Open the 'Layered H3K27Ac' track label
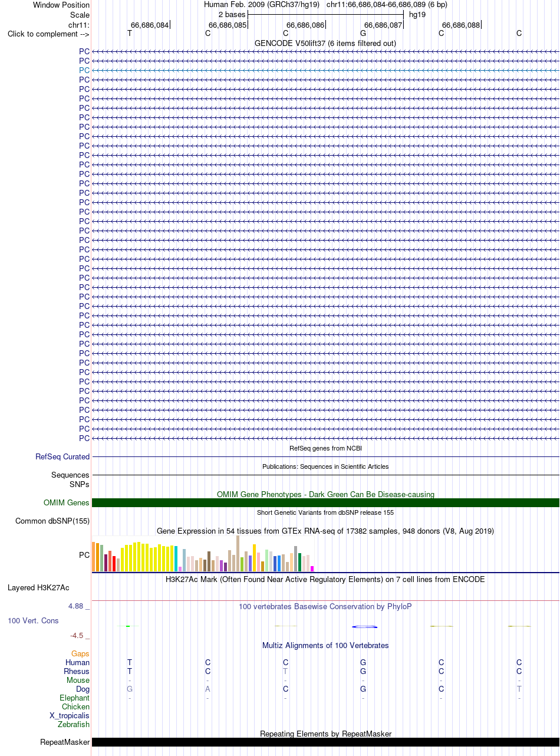The width and height of the screenshot is (560, 756). [x=38, y=588]
